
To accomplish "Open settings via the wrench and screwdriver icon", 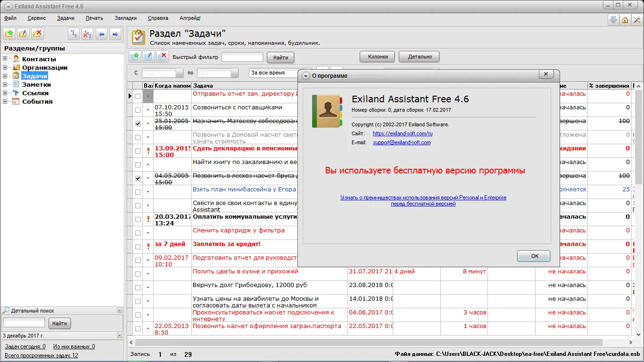I will (637, 19).
